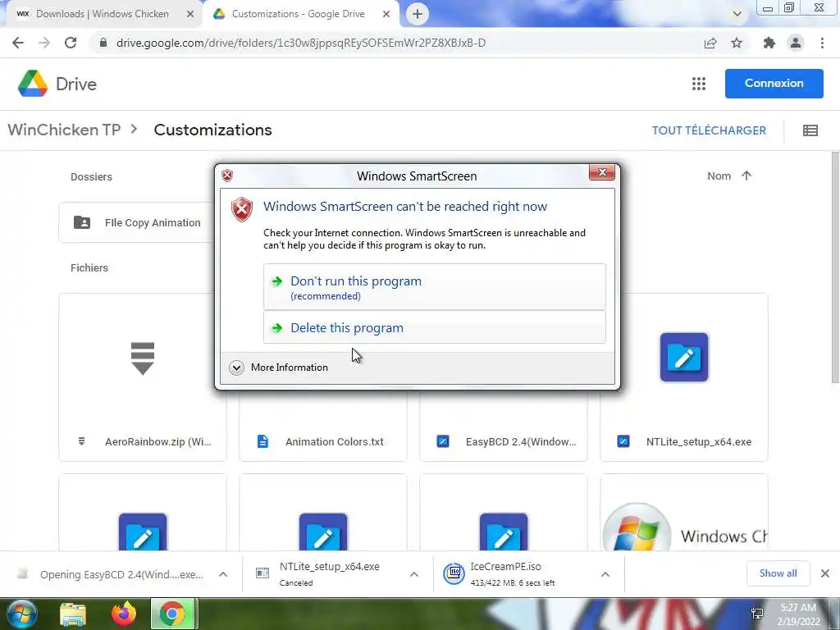840x630 pixels.
Task: Click the network icon in system tray
Action: [757, 614]
